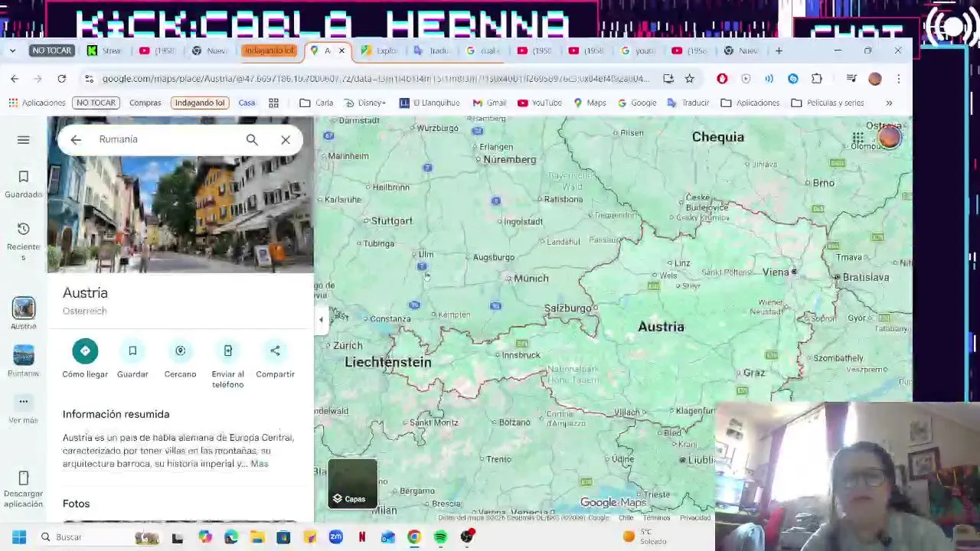Collapse the side panel arrow
980x551 pixels.
click(321, 320)
